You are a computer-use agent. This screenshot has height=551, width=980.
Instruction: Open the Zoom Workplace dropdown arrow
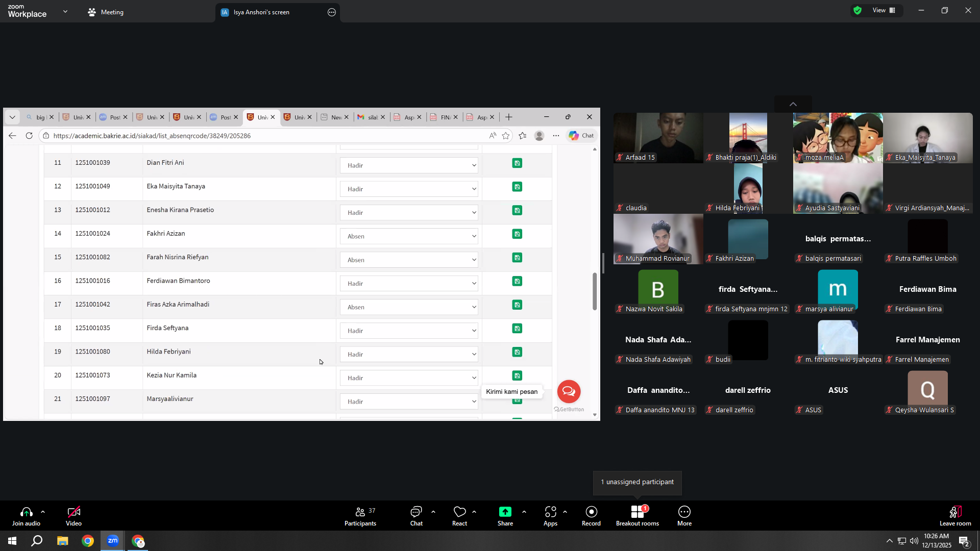coord(65,11)
